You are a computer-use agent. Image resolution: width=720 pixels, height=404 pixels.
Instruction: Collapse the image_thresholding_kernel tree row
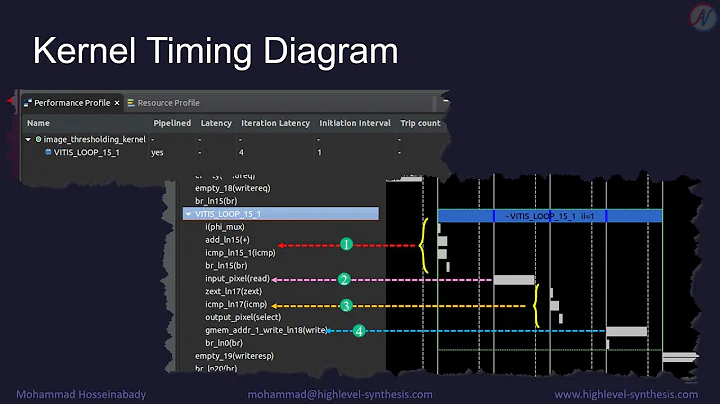28,139
